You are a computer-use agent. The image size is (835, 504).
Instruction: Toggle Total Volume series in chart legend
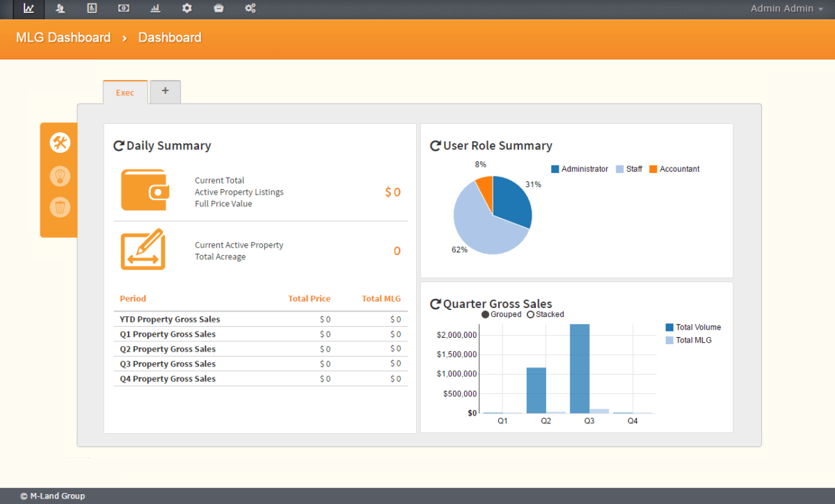click(670, 327)
